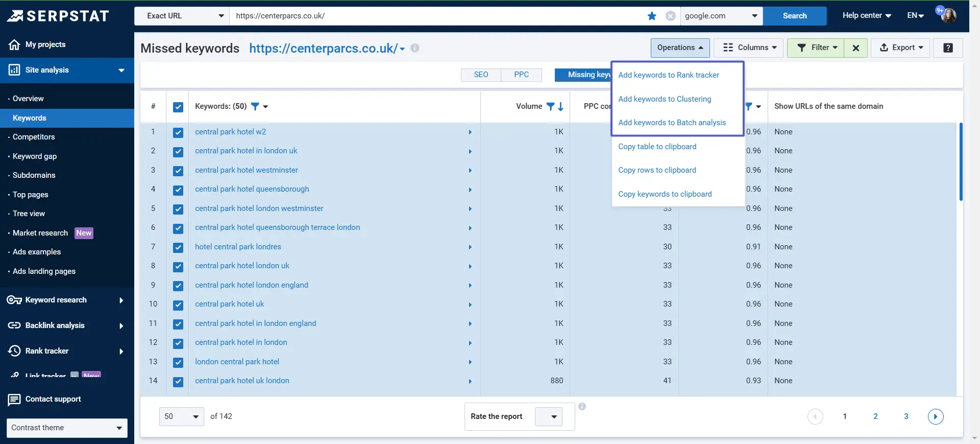Sort by Volume descending arrow
980x444 pixels.
pos(560,106)
